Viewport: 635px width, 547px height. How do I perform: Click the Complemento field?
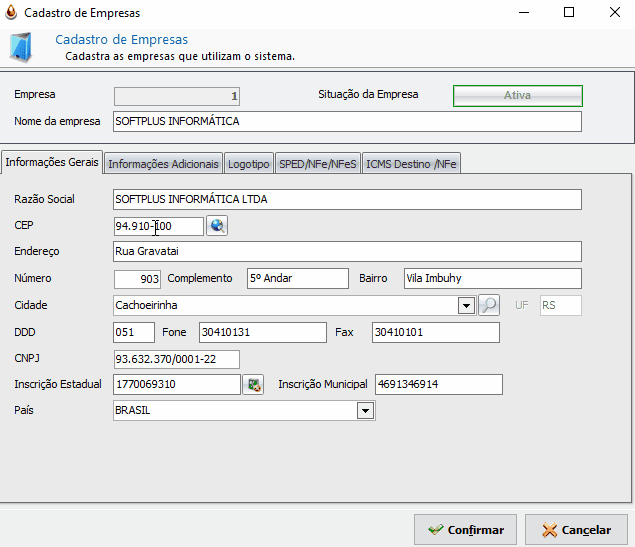pos(298,278)
